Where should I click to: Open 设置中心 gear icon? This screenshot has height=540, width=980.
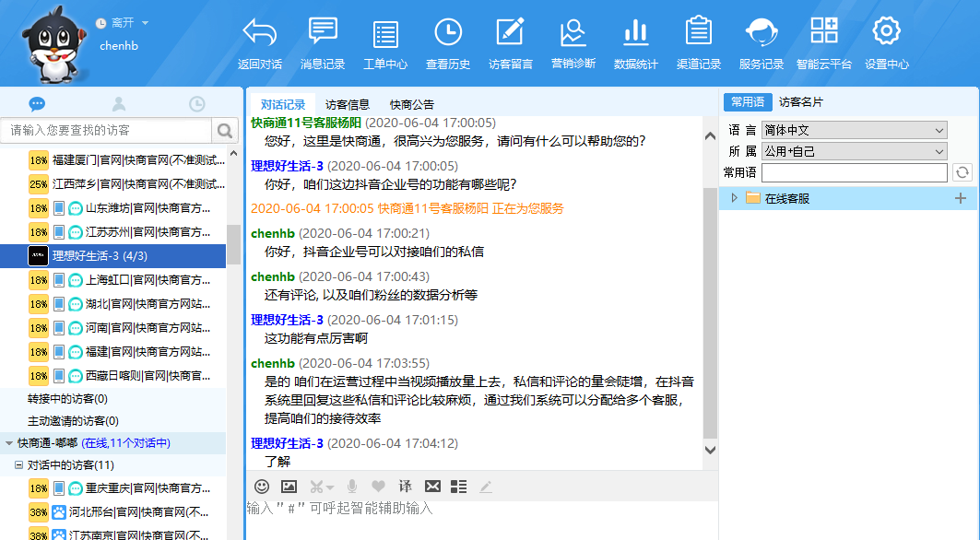click(886, 30)
